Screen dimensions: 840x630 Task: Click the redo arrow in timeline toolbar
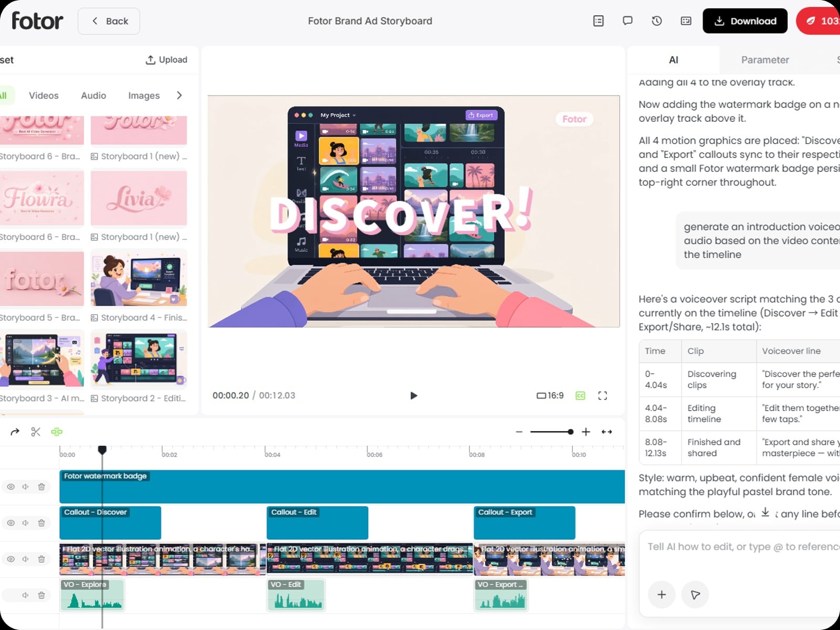[15, 432]
